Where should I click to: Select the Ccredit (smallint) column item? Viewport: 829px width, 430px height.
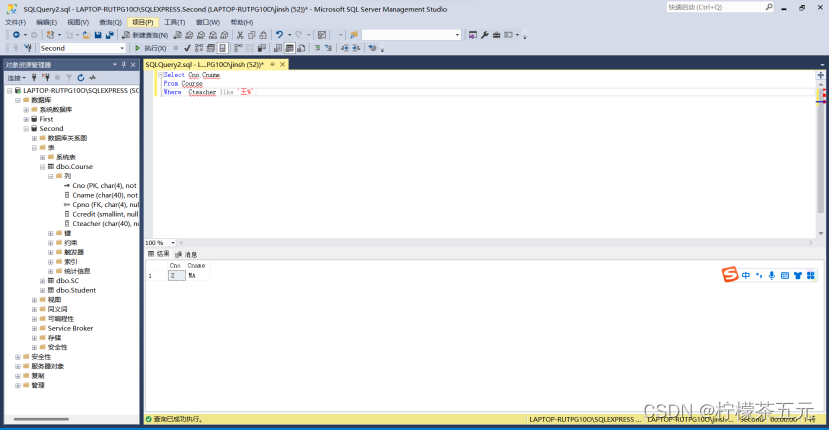(x=105, y=214)
